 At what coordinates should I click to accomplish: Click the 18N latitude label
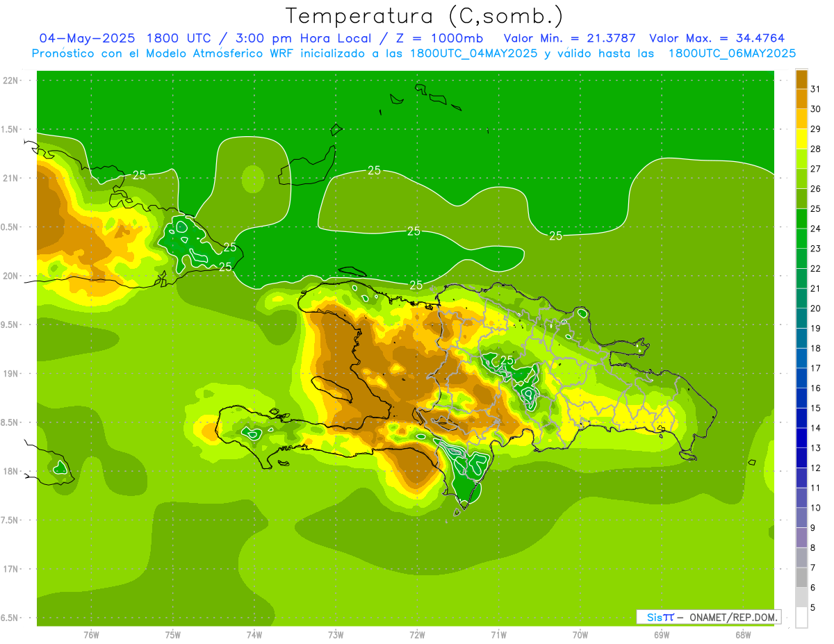pos(10,472)
